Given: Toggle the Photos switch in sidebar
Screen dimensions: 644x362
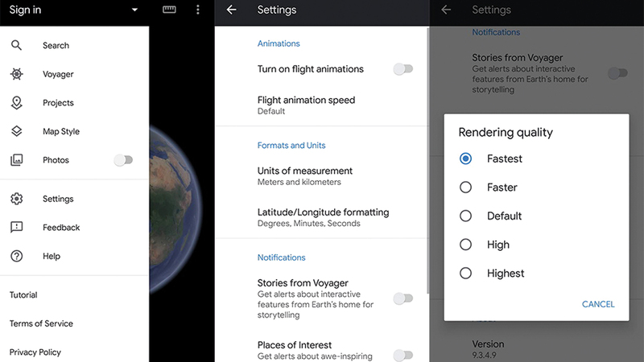Looking at the screenshot, I should pos(122,160).
